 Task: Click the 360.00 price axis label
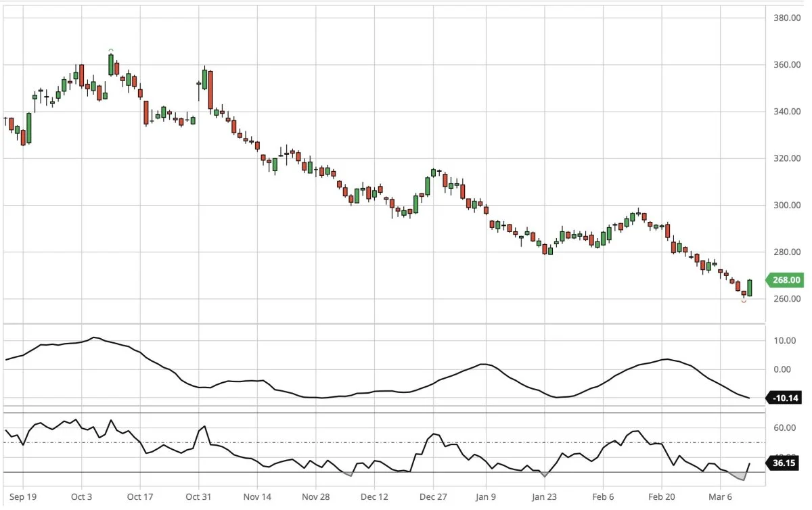(x=787, y=65)
